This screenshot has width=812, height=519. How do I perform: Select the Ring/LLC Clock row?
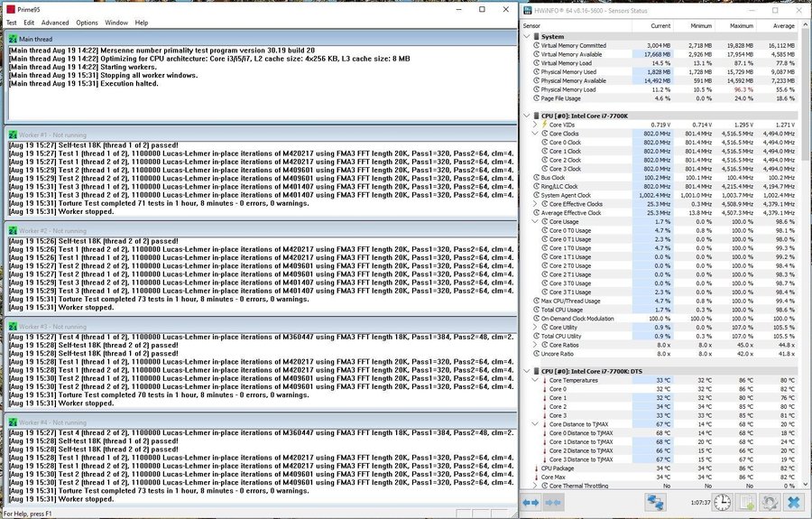pyautogui.click(x=660, y=186)
